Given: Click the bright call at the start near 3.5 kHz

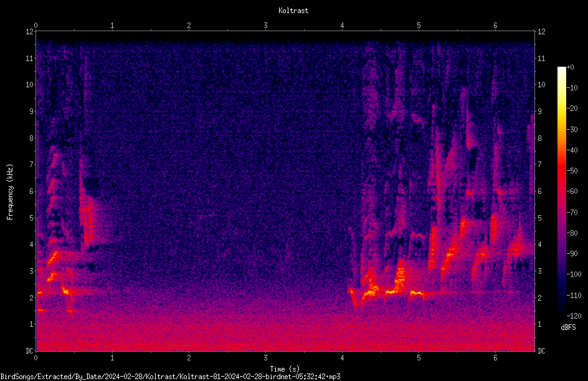Looking at the screenshot, I should [53, 258].
